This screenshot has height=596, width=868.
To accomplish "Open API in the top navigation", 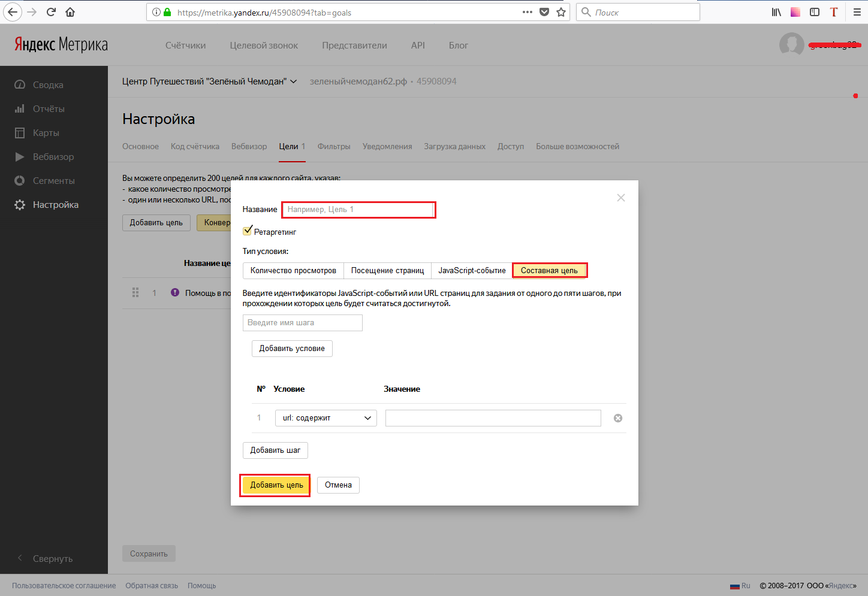I will click(418, 46).
